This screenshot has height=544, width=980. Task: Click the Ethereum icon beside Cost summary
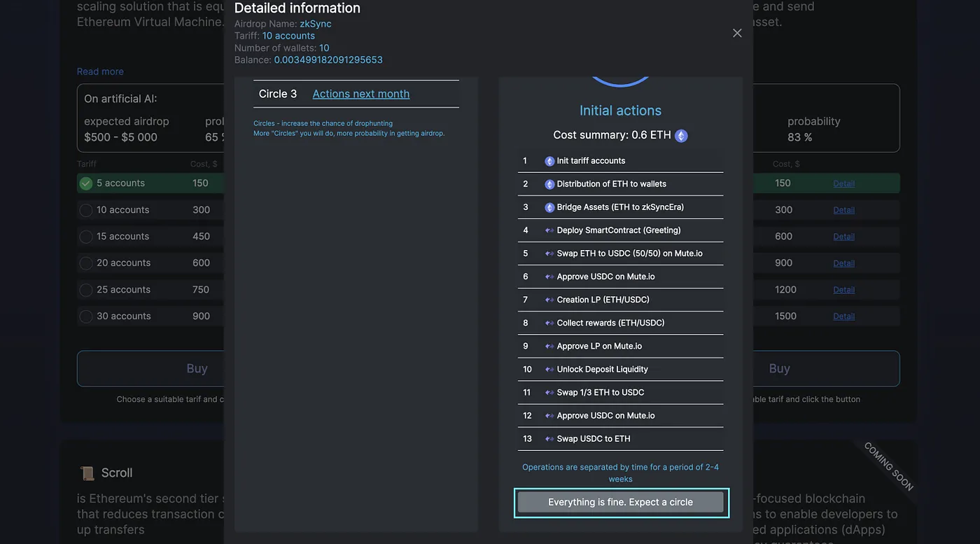681,136
